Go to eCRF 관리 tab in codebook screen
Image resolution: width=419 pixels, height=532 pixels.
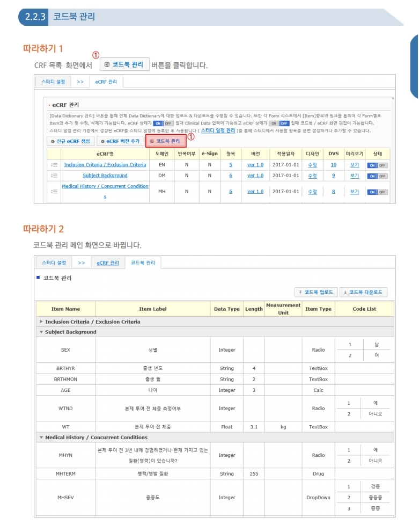[x=108, y=263]
